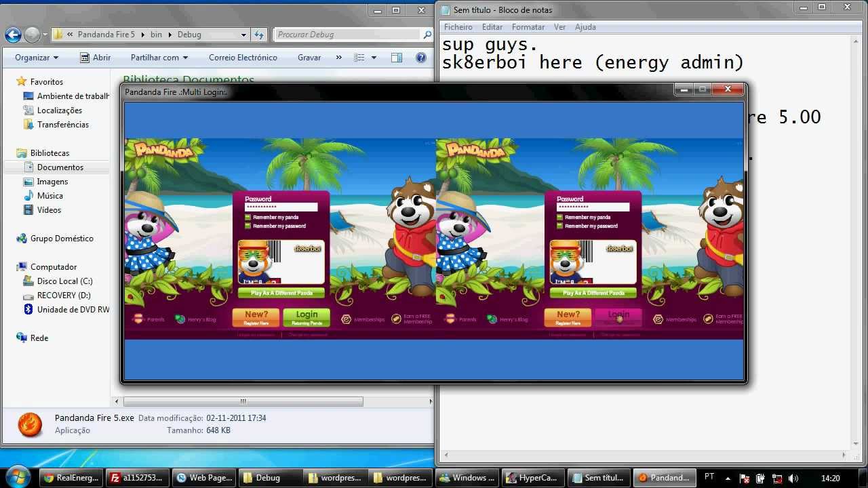Click the Password field in right panel
This screenshot has width=868, height=488.
click(593, 207)
